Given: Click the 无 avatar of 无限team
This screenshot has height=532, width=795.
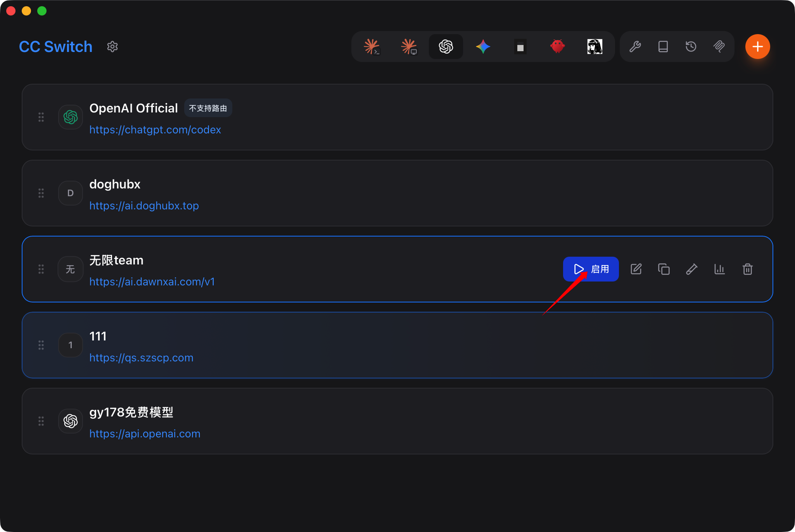Looking at the screenshot, I should [71, 269].
